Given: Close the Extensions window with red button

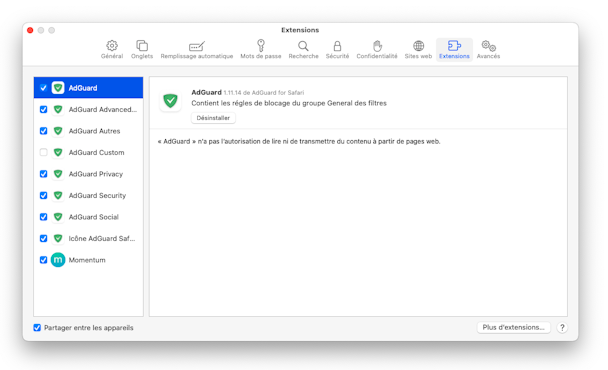Looking at the screenshot, I should (x=30, y=30).
